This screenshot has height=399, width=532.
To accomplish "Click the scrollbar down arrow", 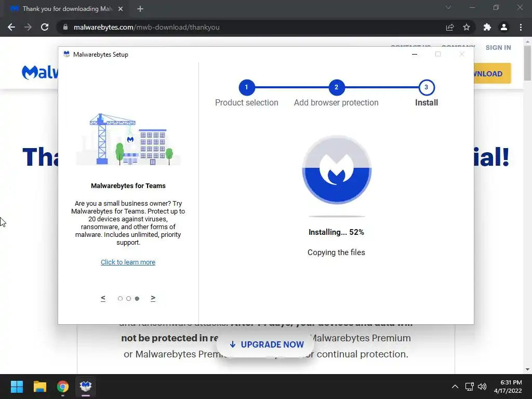I will (527, 369).
